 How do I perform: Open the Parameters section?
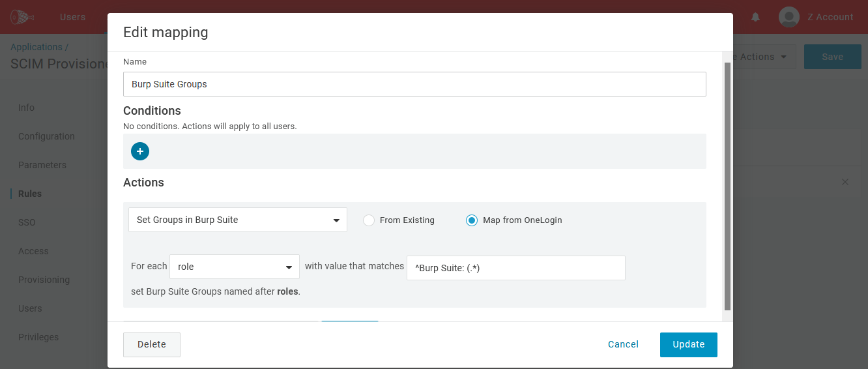click(x=42, y=165)
